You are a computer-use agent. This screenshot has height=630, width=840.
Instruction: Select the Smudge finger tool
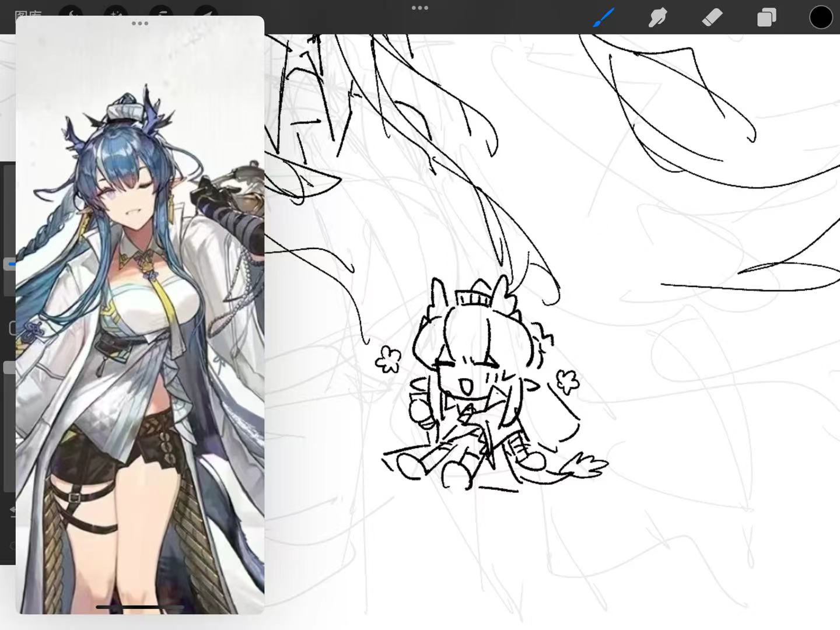click(657, 17)
